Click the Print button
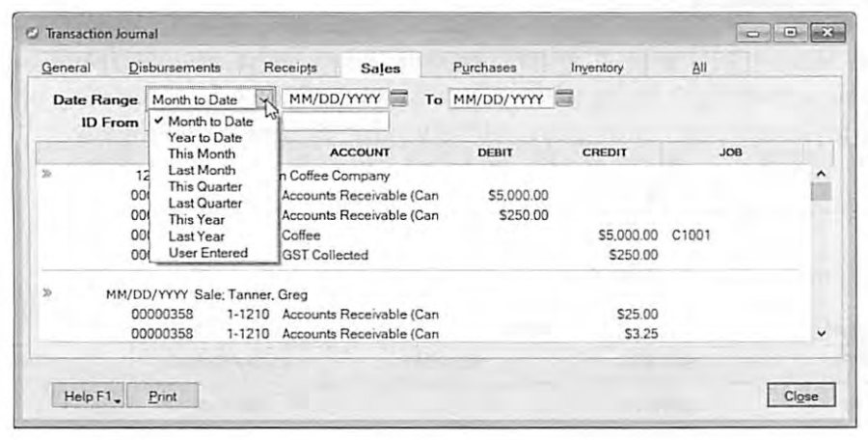Viewport: 868px width, 440px height. coord(163,397)
